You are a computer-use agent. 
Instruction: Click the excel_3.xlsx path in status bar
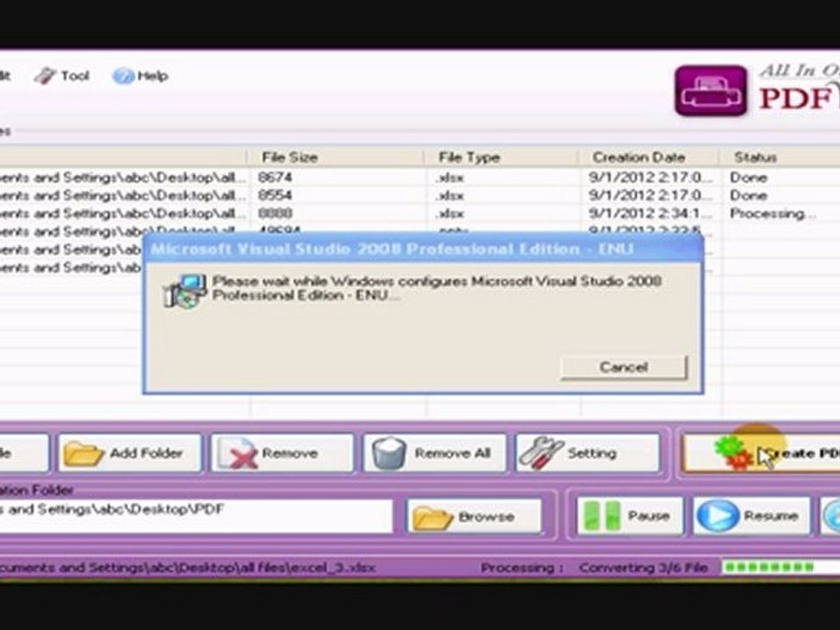(x=187, y=567)
